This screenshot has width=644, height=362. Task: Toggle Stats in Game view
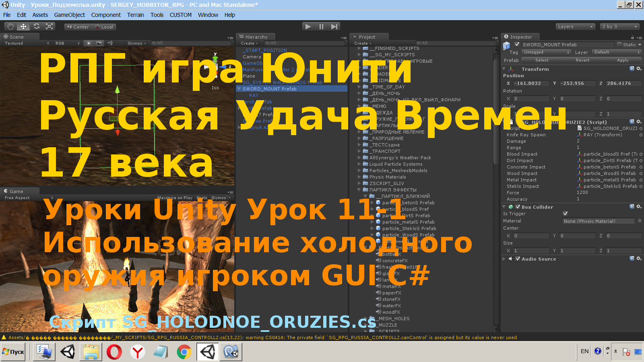point(202,197)
